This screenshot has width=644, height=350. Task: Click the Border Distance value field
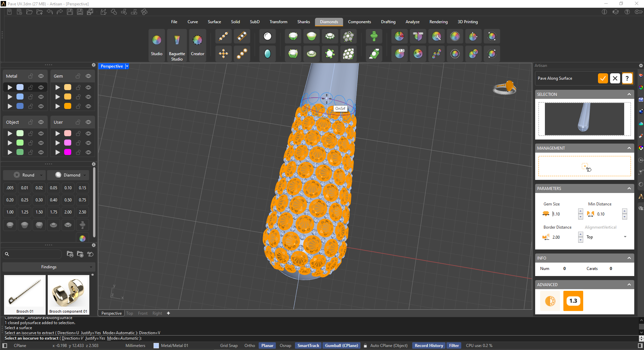point(564,237)
